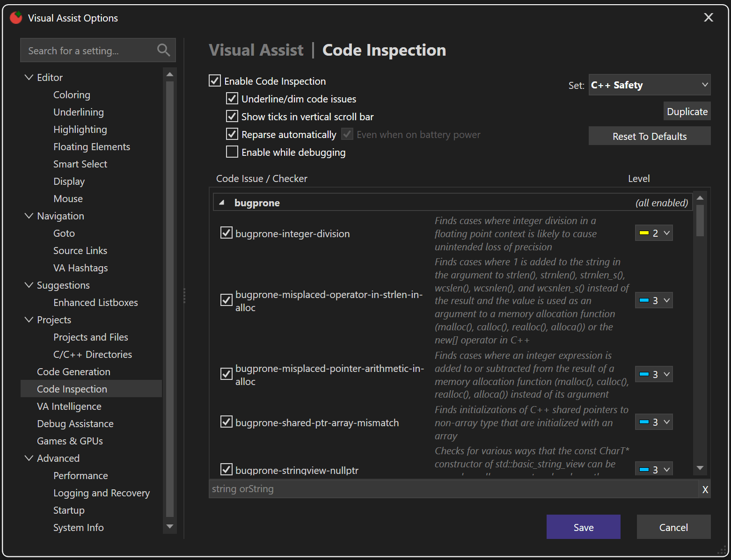731x560 pixels.
Task: Click the Duplicate set button
Action: (687, 111)
